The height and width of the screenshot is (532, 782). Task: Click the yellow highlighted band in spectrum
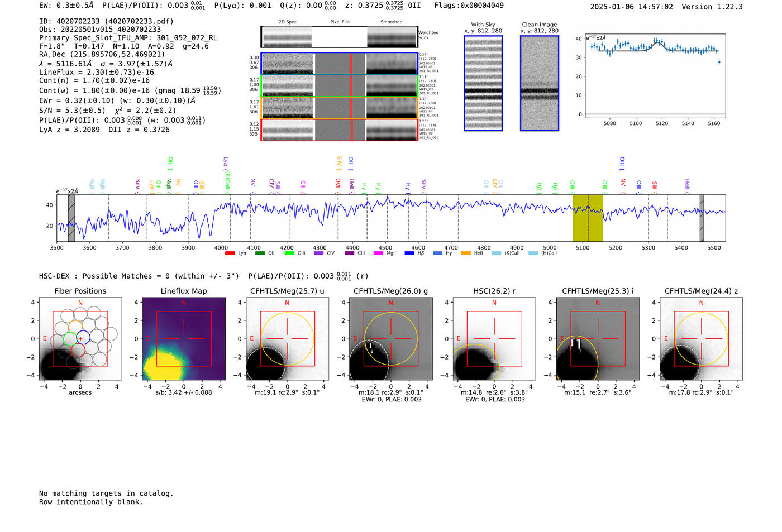tap(588, 218)
